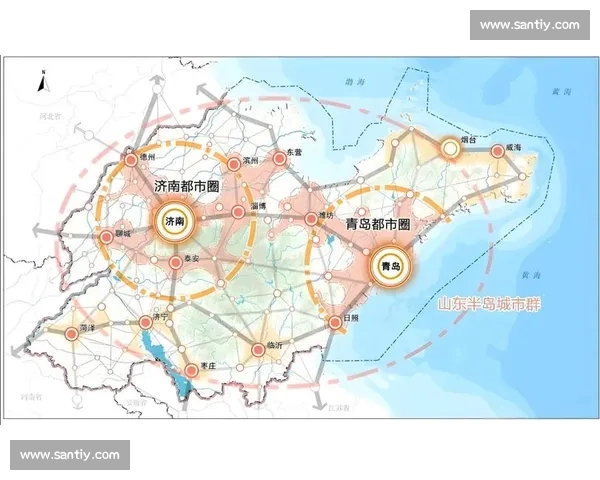Screen dimensions: 600x480
Task: Click the red marker beside 日照
Action: pyautogui.click(x=335, y=323)
